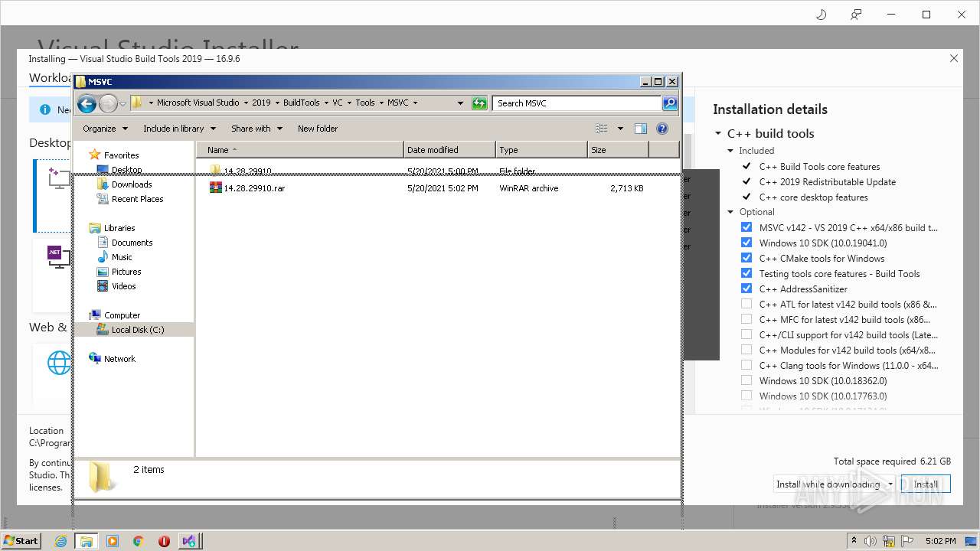Viewport: 980px width, 551px height.
Task: Uncheck C++ AddressSanitizer option
Action: 746,289
